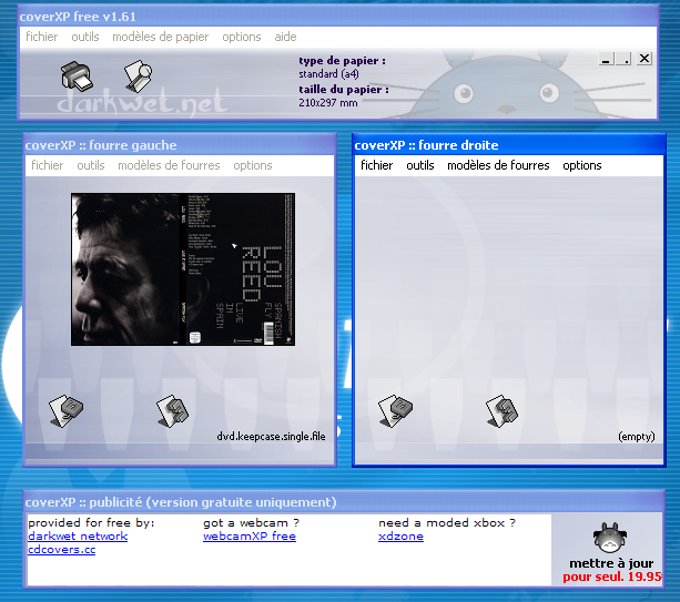Follow the darkwet network link
The height and width of the screenshot is (602, 680).
coord(78,536)
